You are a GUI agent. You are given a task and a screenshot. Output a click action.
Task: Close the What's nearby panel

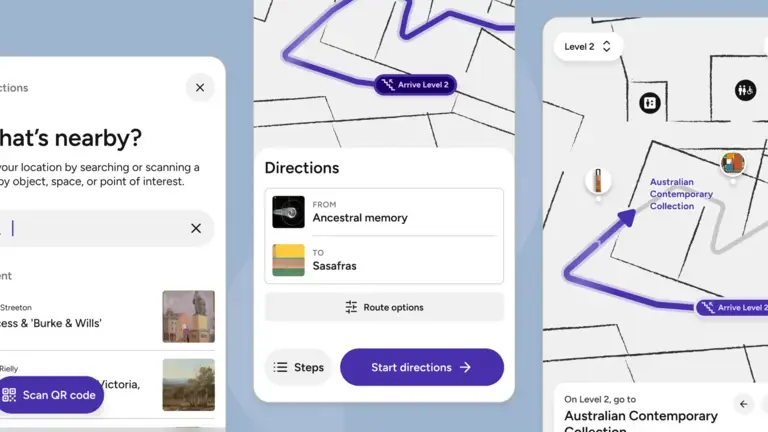click(x=200, y=88)
